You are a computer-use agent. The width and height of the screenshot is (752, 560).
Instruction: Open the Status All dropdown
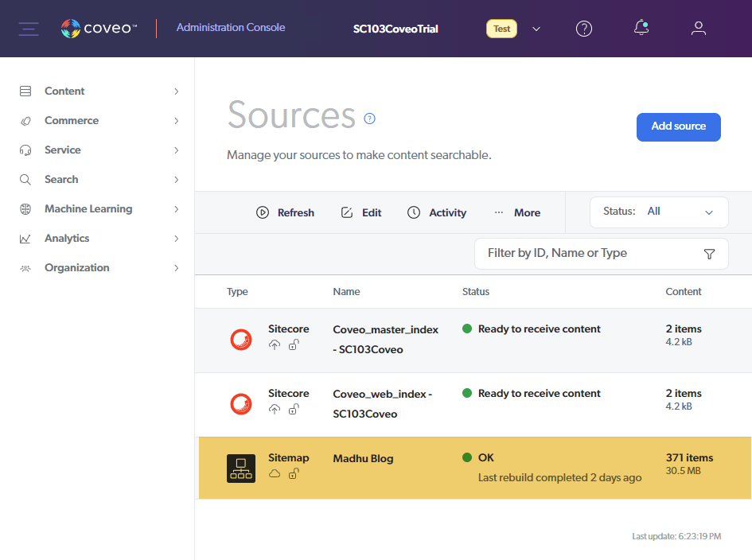(659, 212)
